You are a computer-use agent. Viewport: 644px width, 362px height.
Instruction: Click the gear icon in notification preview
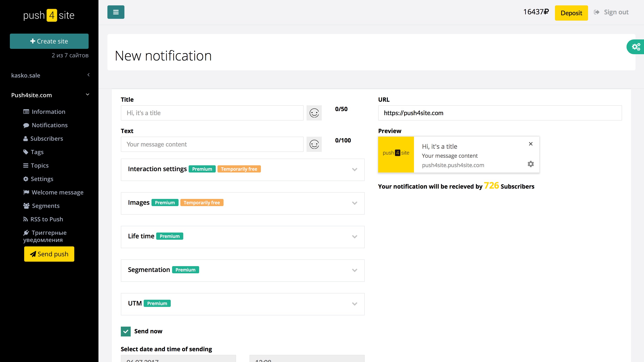pyautogui.click(x=531, y=164)
